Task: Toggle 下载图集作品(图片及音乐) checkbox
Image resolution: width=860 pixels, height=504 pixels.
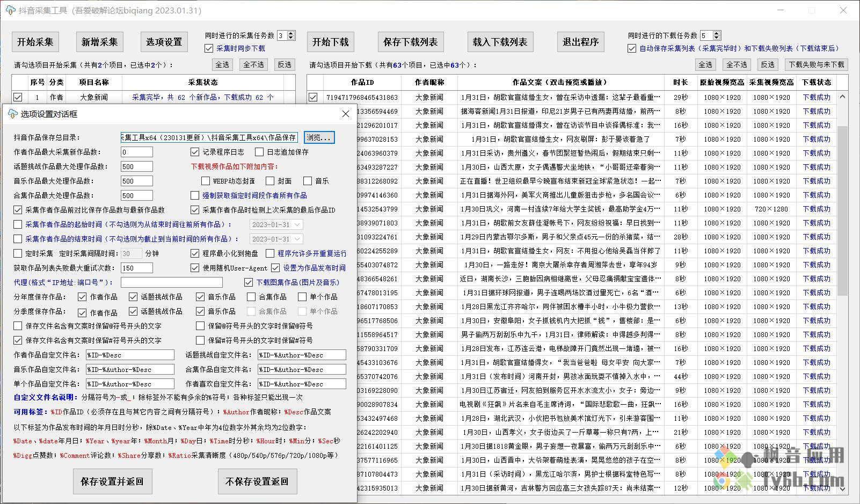Action: coord(249,282)
